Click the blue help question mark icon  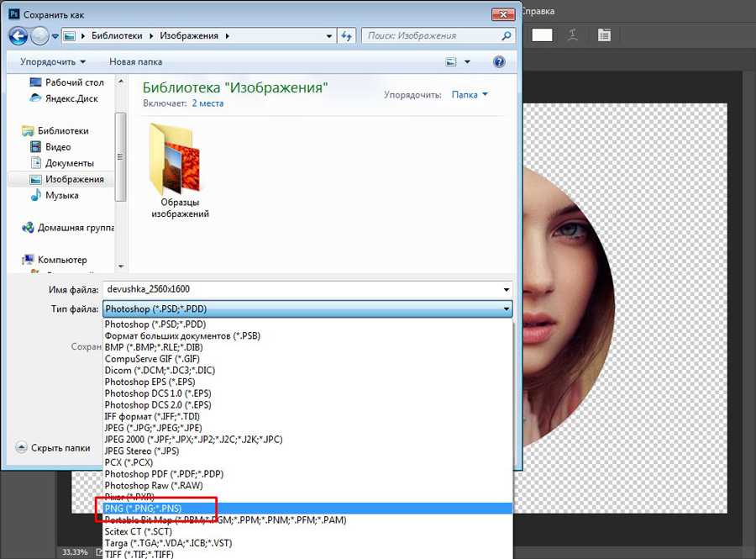[x=500, y=61]
